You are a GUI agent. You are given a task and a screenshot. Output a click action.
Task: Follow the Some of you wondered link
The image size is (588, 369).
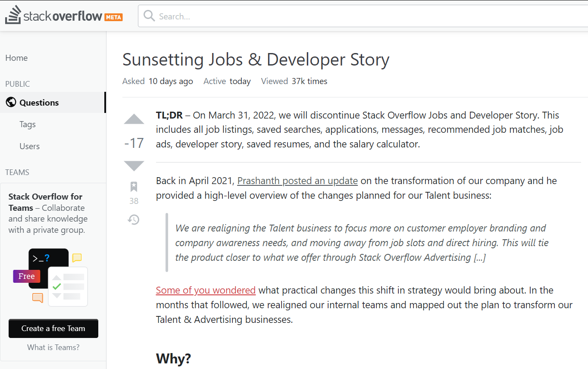pos(206,290)
